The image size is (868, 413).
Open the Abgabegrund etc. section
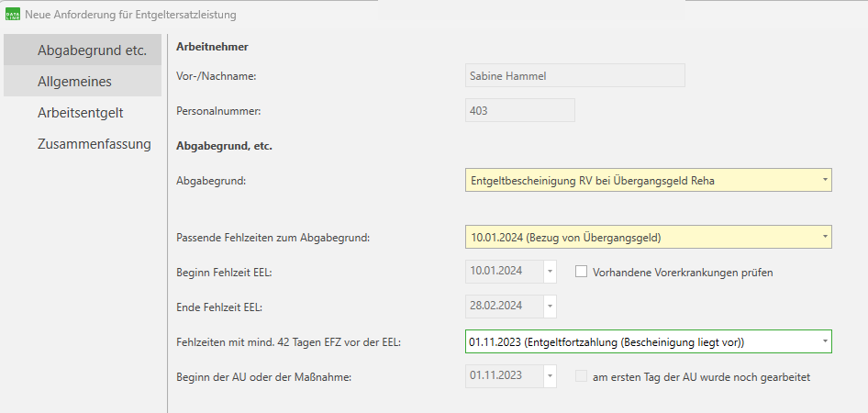coord(83,50)
